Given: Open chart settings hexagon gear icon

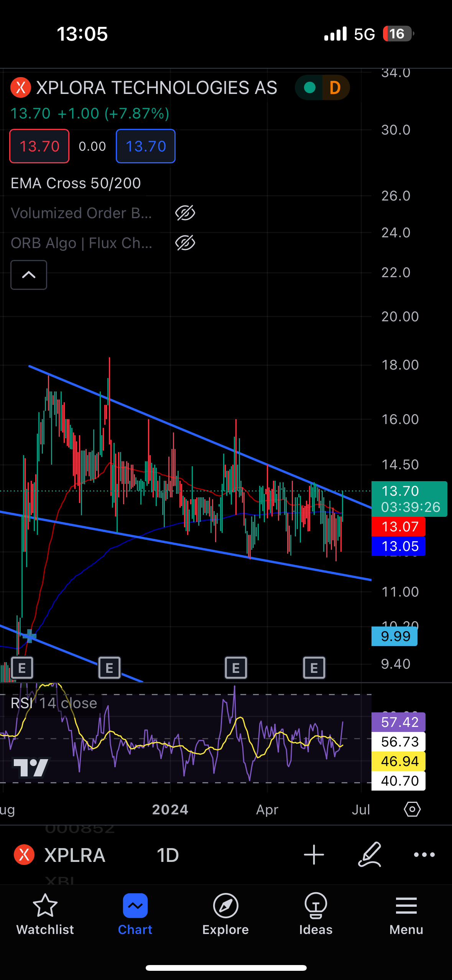Looking at the screenshot, I should click(412, 809).
